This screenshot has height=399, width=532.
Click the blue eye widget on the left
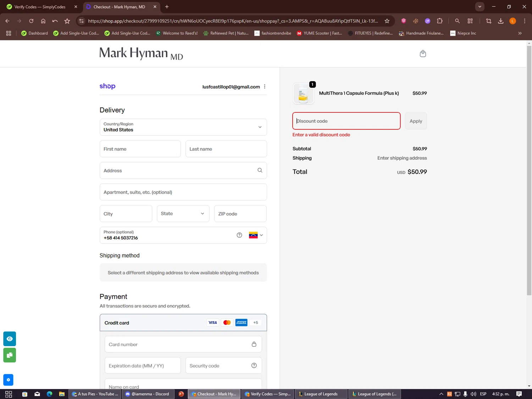[10, 339]
